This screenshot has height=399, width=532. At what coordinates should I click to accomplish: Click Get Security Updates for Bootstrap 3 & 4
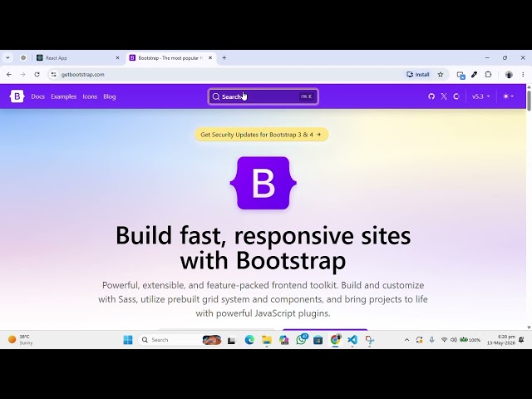(x=261, y=135)
